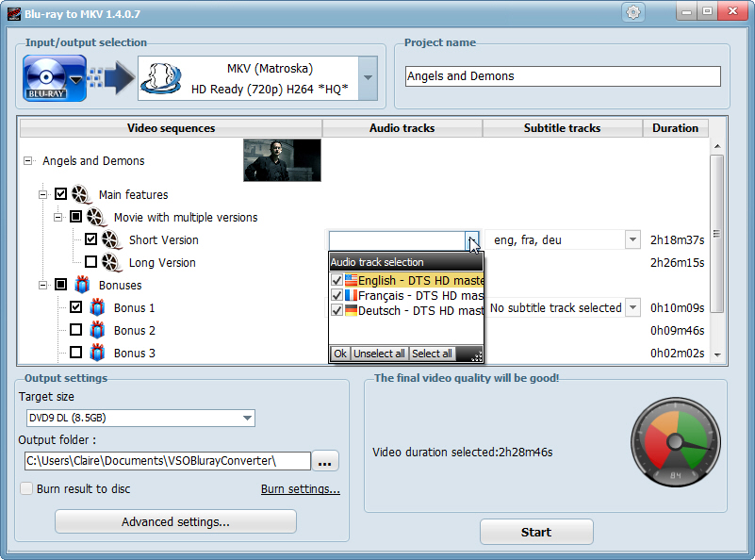The image size is (755, 560).
Task: Click the gift icon for Bonus 1
Action: 97,307
